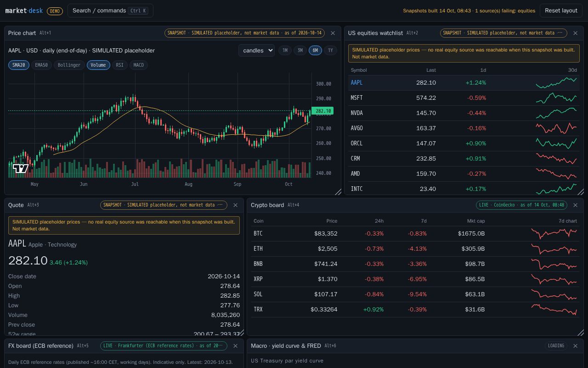Click the BTC 7d sparkline chart
The width and height of the screenshot is (588, 368).
pyautogui.click(x=554, y=233)
